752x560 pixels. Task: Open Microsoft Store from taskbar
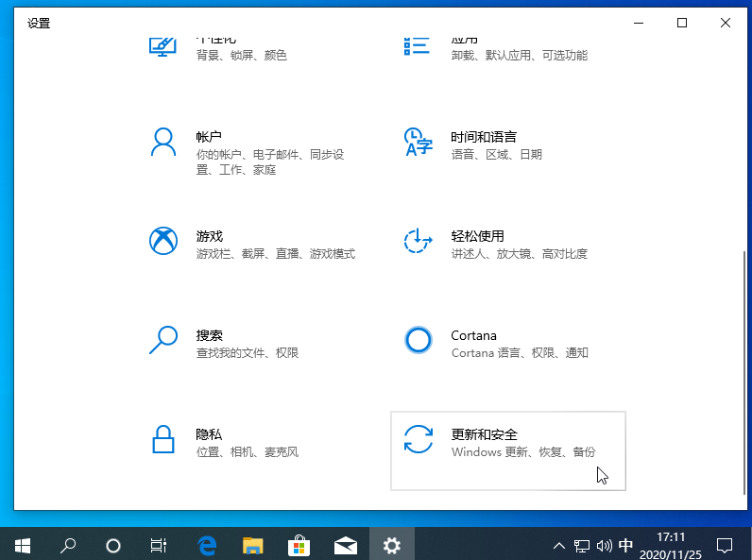(x=299, y=545)
